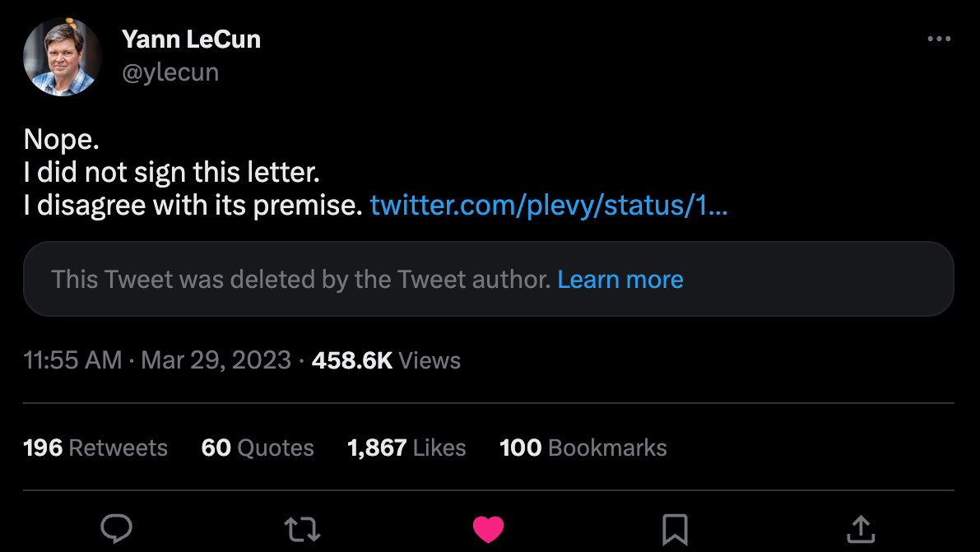Open the three-dot more options menu
The width and height of the screenshot is (980, 552).
pyautogui.click(x=939, y=39)
